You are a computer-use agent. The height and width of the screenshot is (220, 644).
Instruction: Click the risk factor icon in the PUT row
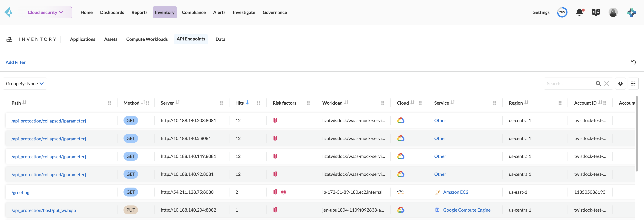275,210
